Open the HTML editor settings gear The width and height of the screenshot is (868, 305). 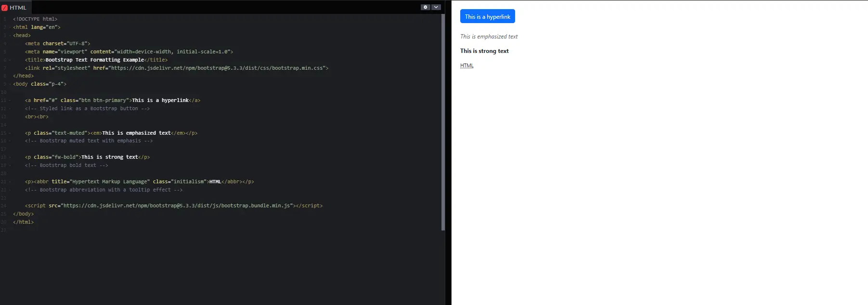pos(426,7)
